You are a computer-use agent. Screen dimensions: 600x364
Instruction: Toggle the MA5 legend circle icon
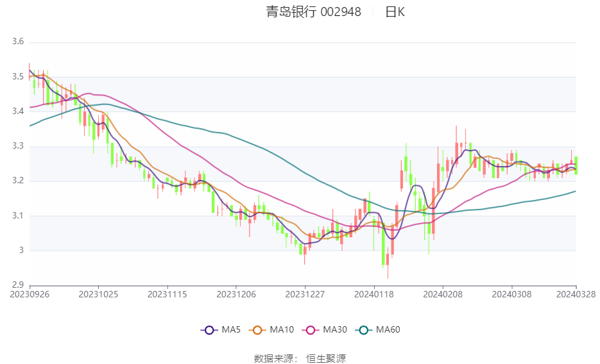(x=209, y=330)
